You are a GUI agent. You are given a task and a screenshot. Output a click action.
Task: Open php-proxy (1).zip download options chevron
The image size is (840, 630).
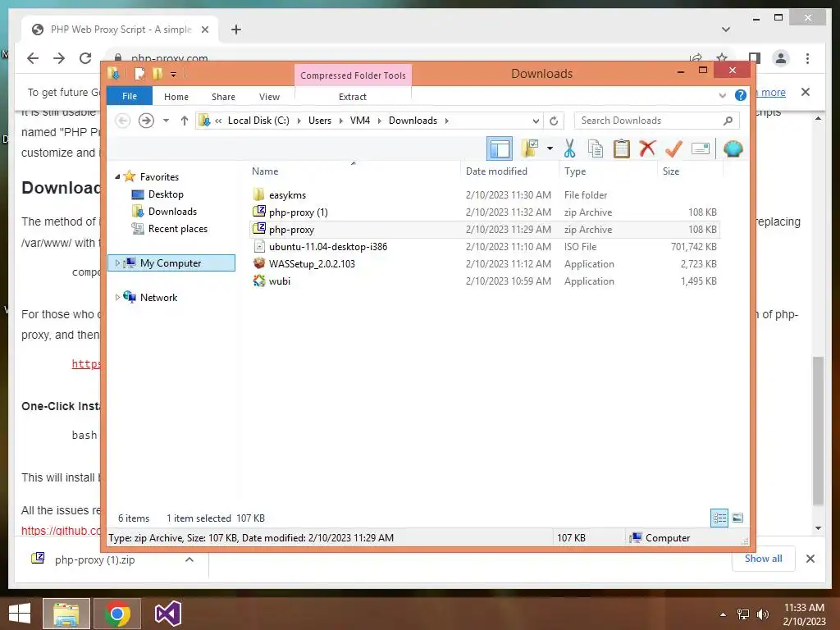tap(189, 559)
